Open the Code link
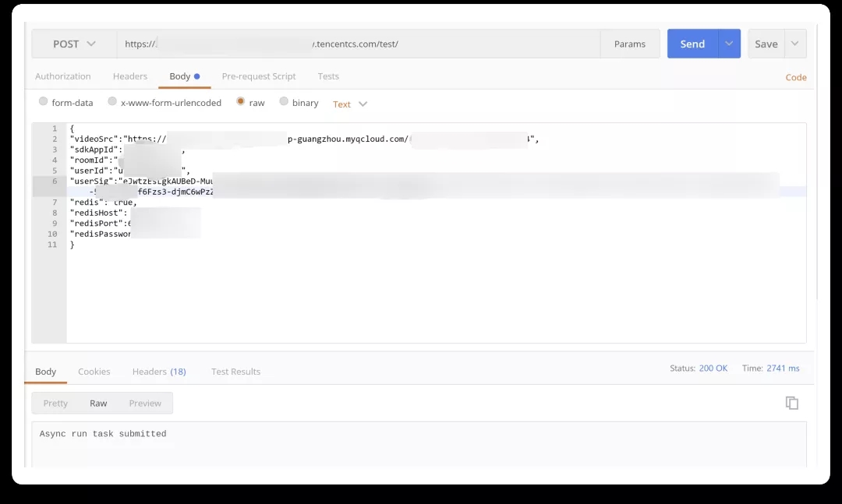842x504 pixels. (796, 77)
